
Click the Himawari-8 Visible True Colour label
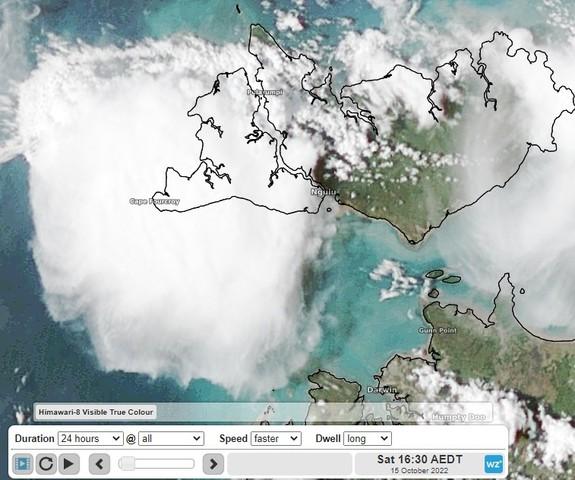[x=96, y=412]
